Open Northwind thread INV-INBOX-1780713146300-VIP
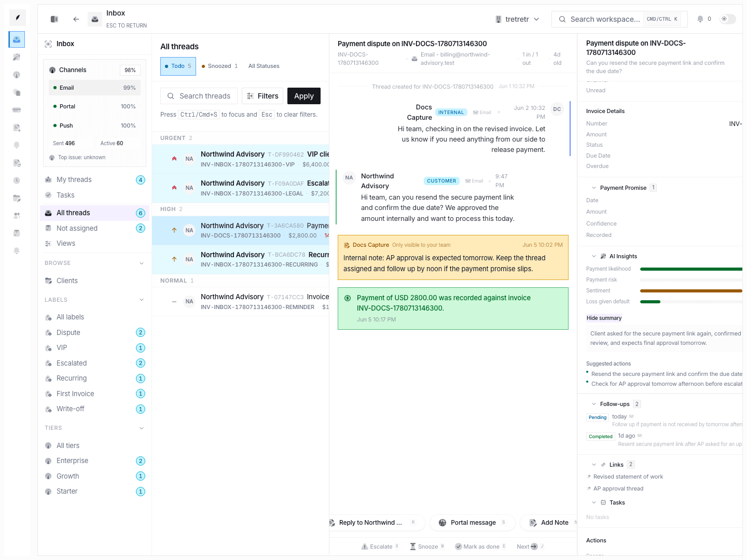The height and width of the screenshot is (560, 747). click(x=241, y=159)
